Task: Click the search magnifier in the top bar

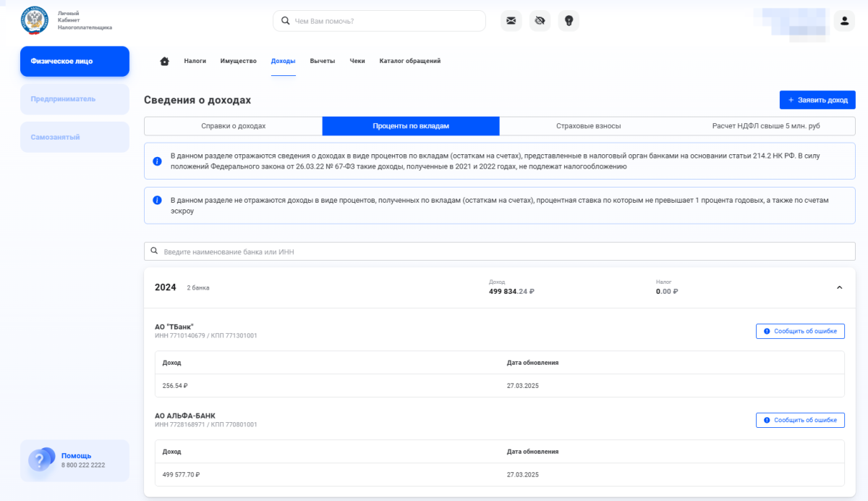Action: pos(285,21)
